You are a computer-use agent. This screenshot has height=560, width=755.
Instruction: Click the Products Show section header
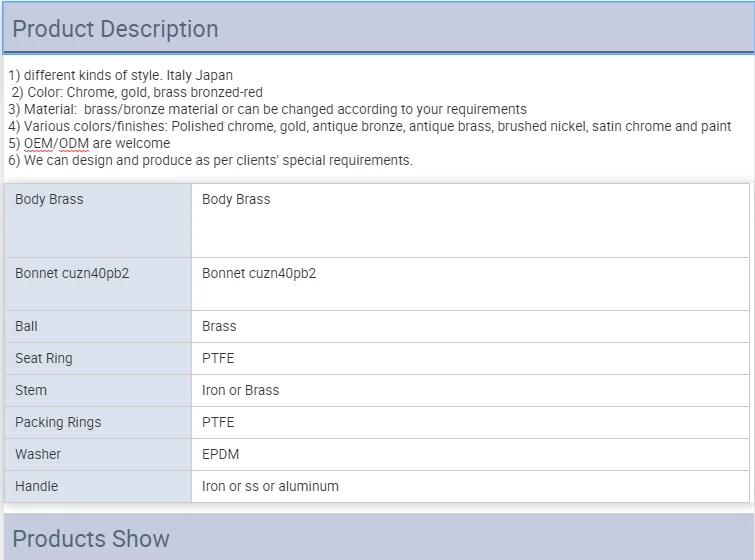click(91, 539)
